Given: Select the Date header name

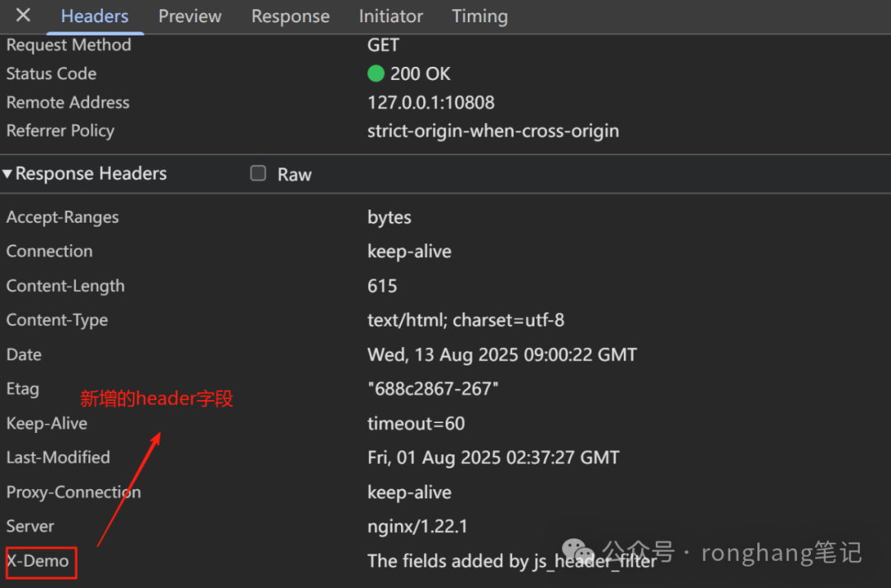Looking at the screenshot, I should pos(24,355).
